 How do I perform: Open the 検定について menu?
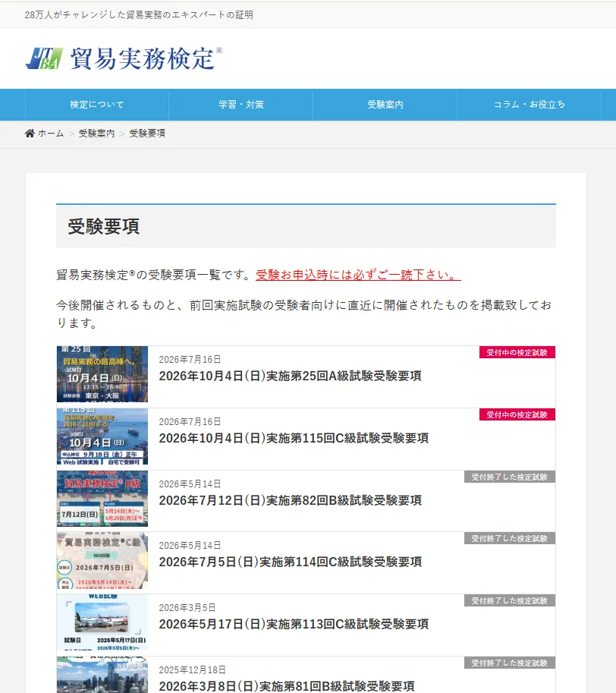[x=97, y=105]
